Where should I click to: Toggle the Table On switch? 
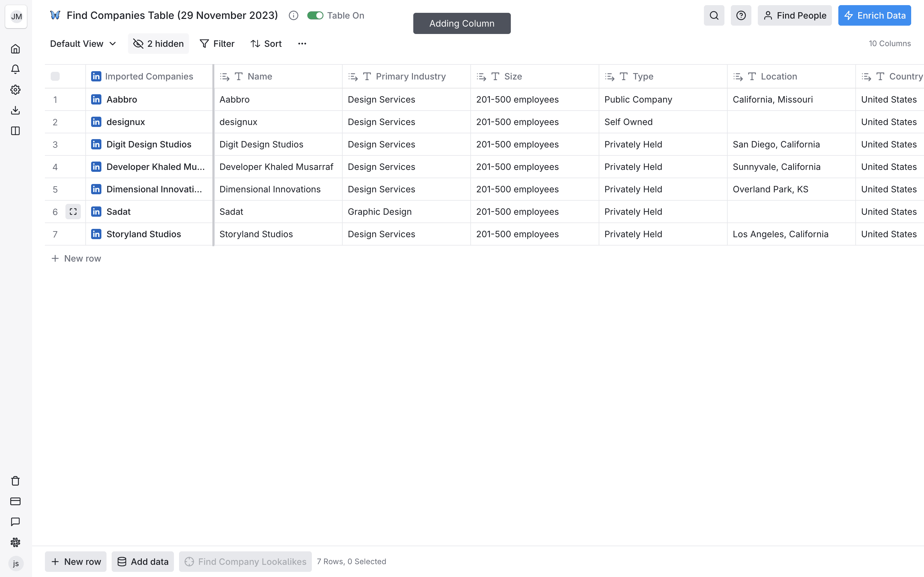click(x=315, y=15)
